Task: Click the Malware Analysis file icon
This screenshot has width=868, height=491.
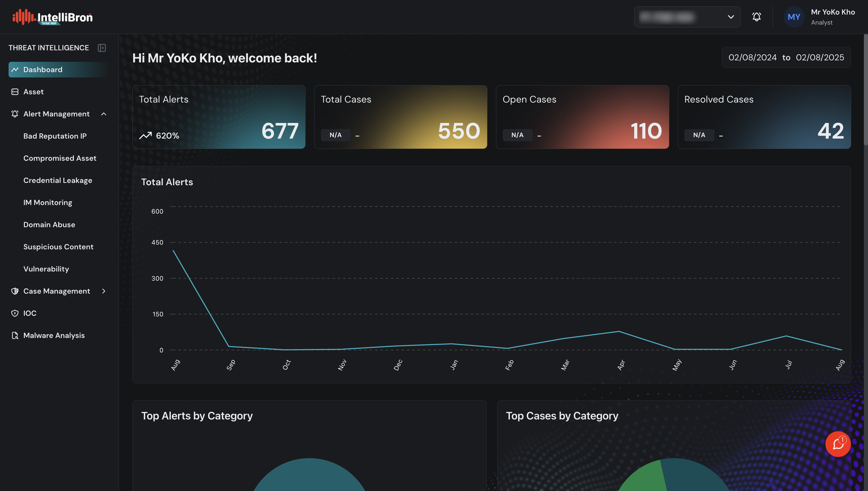Action: tap(15, 335)
